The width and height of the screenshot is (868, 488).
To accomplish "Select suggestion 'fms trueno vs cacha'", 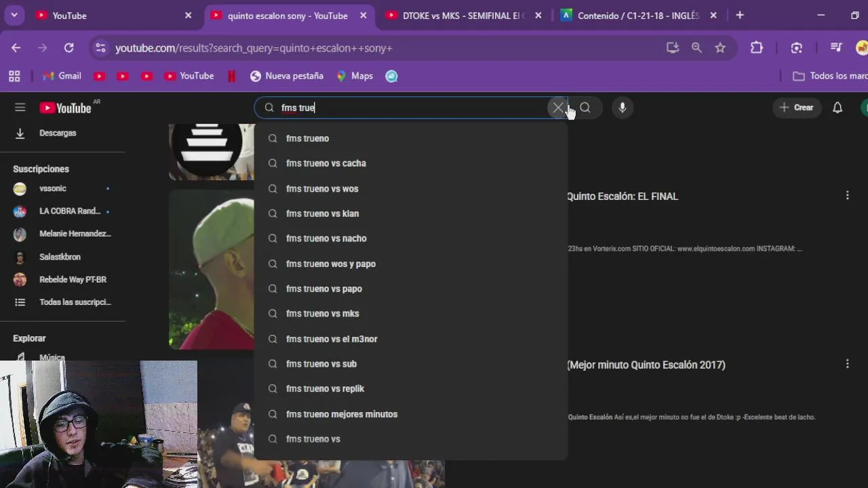I will click(x=410, y=163).
